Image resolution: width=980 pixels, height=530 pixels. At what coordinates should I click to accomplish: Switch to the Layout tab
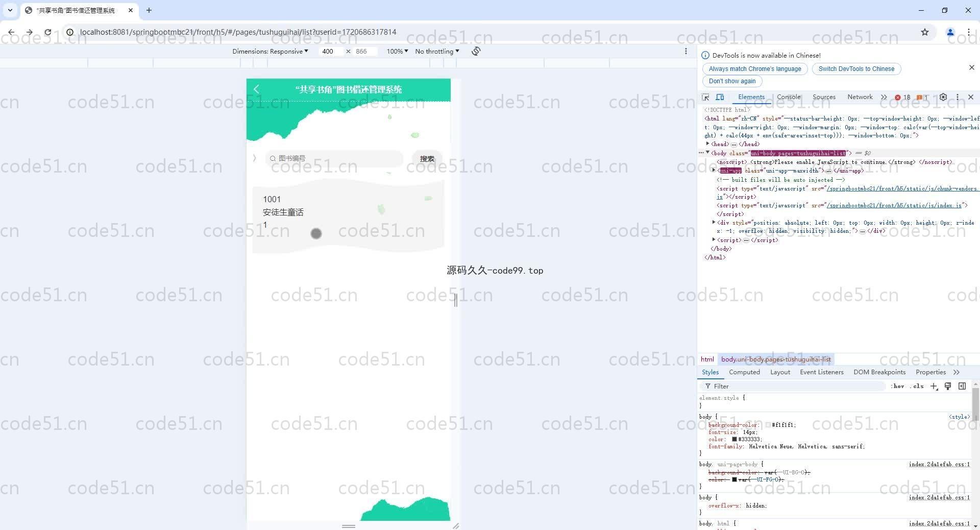tap(780, 372)
